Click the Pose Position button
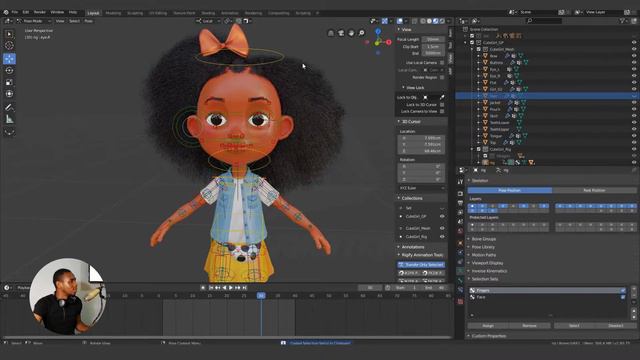Image resolution: width=640 pixels, height=360 pixels. (509, 190)
